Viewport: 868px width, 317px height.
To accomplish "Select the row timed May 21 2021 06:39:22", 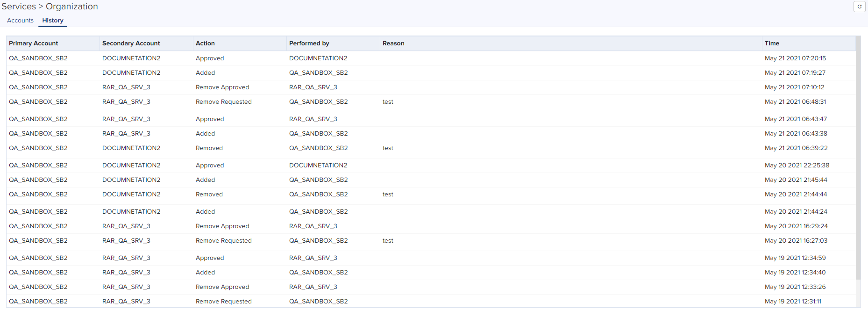I will click(x=796, y=148).
